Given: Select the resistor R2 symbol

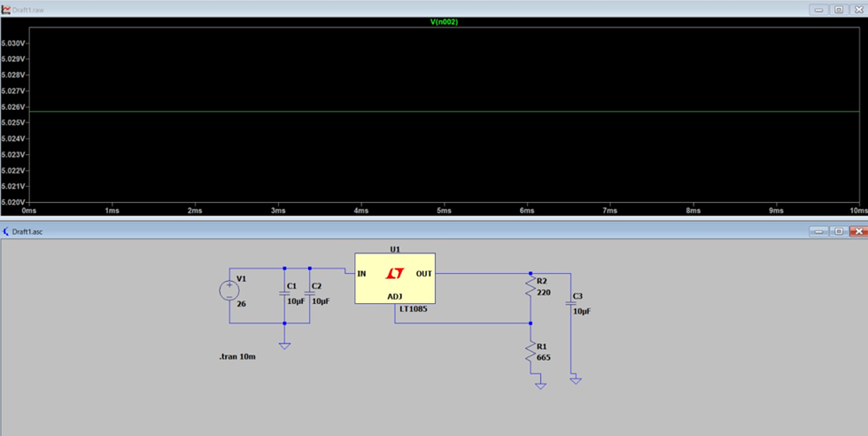Looking at the screenshot, I should pyautogui.click(x=530, y=288).
